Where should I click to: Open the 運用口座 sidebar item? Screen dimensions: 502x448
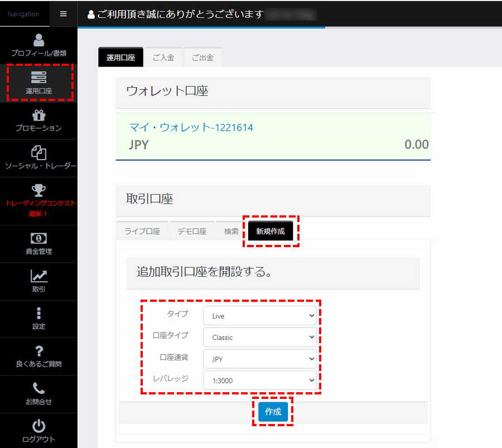38,83
